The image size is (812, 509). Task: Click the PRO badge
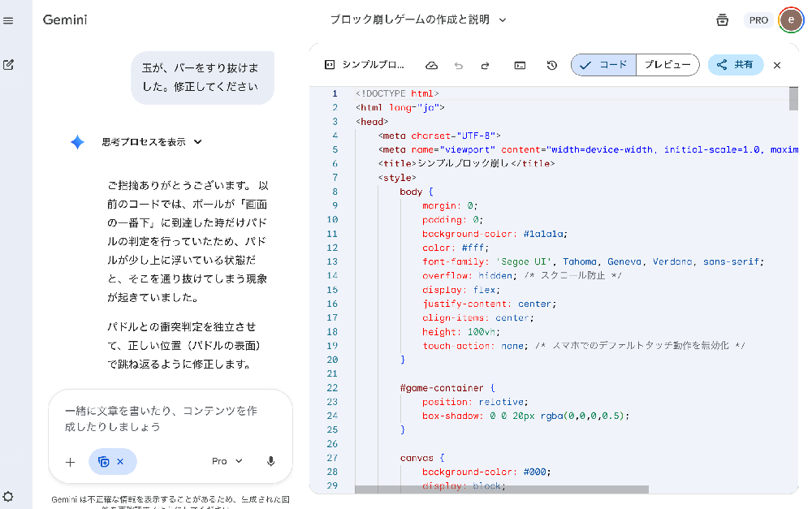tap(758, 19)
